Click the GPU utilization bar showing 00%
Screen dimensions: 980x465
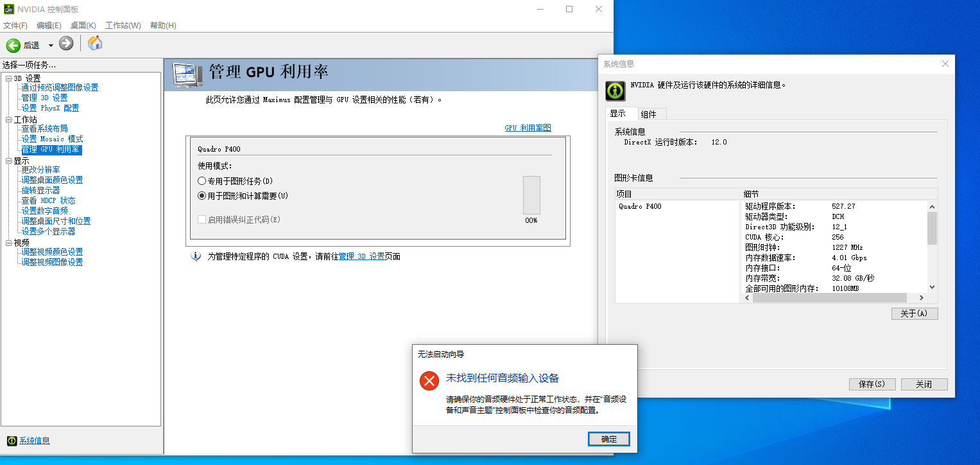(x=531, y=195)
